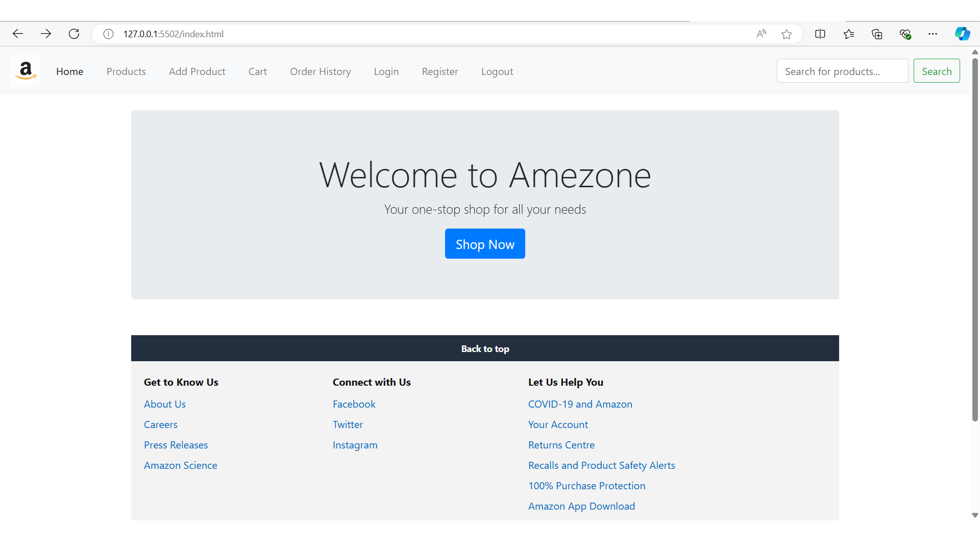Open browser settings and more menu
980x551 pixels.
pyautogui.click(x=933, y=34)
